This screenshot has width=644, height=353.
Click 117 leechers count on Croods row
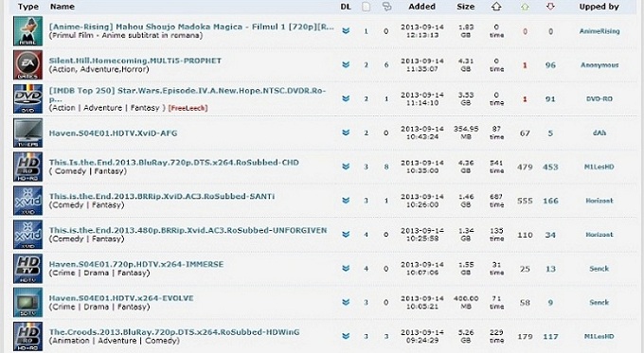[550, 337]
